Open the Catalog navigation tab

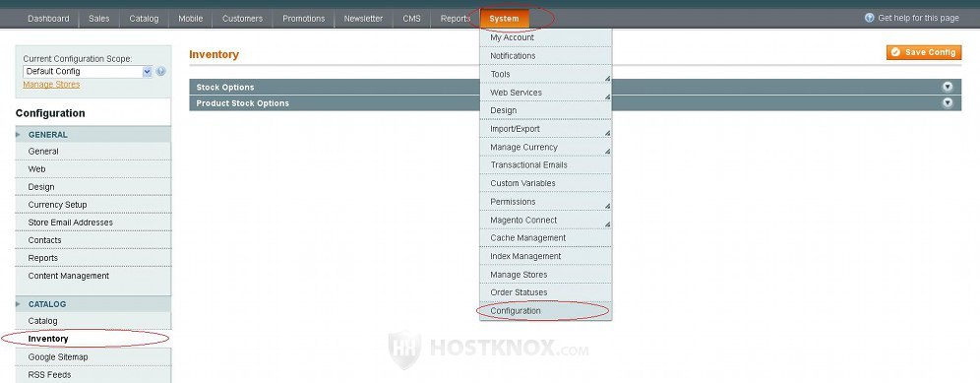[144, 18]
